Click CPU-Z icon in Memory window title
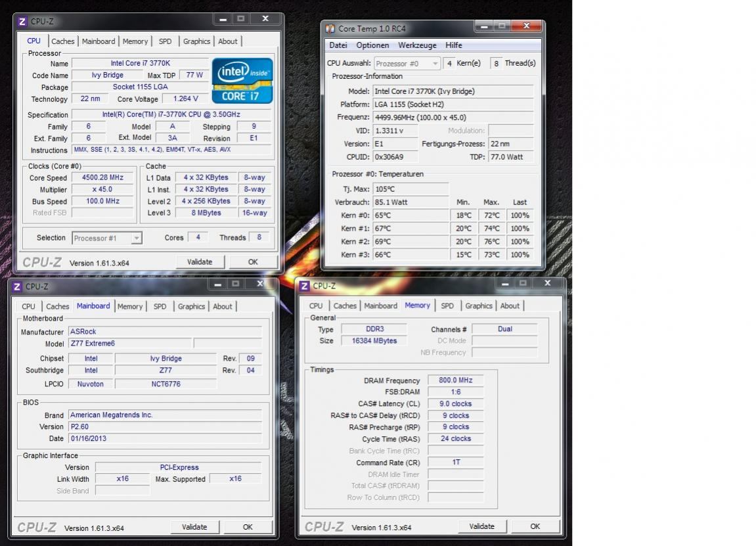756x546 pixels. point(304,286)
